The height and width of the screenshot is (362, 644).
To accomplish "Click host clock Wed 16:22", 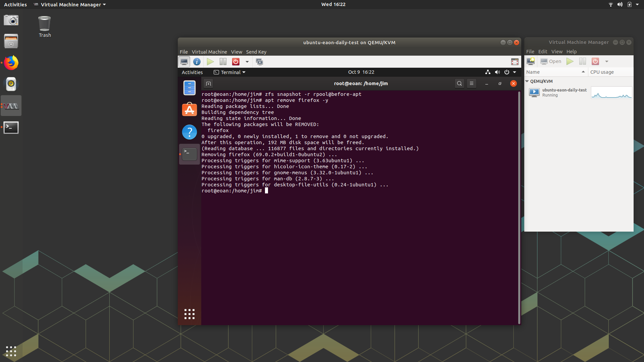I will tap(333, 4).
